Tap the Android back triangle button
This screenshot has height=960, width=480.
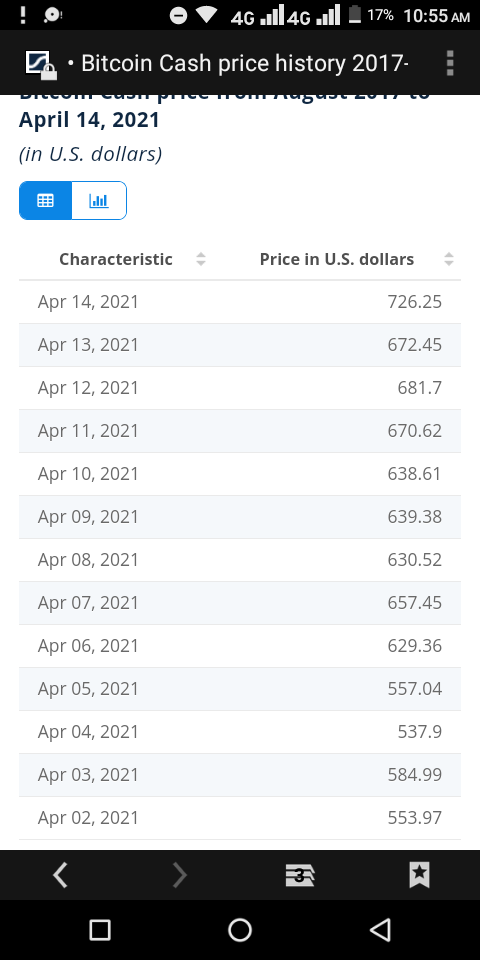380,930
